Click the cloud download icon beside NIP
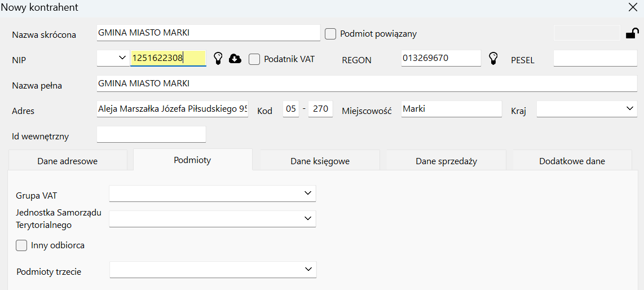This screenshot has width=644, height=290. click(235, 59)
